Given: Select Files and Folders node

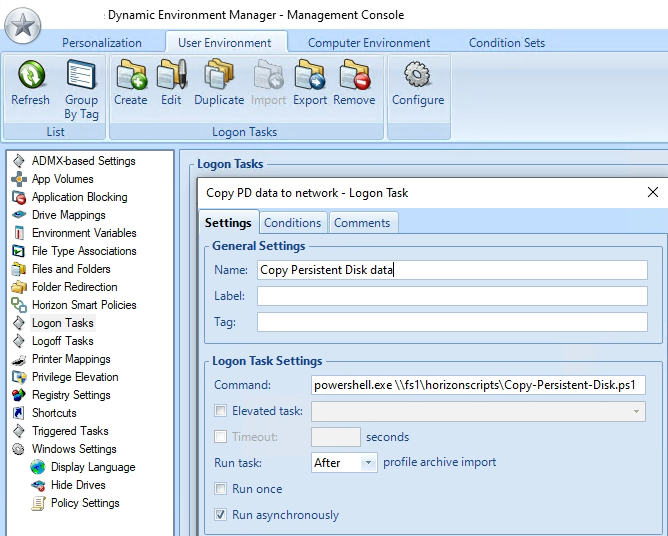Looking at the screenshot, I should (71, 269).
